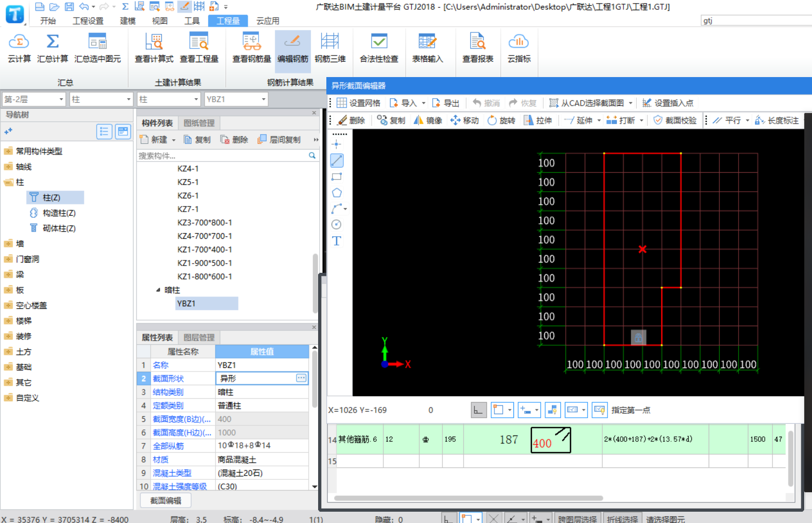The width and height of the screenshot is (812, 523).
Task: Click 删除 in section editor toolbar
Action: (x=352, y=120)
